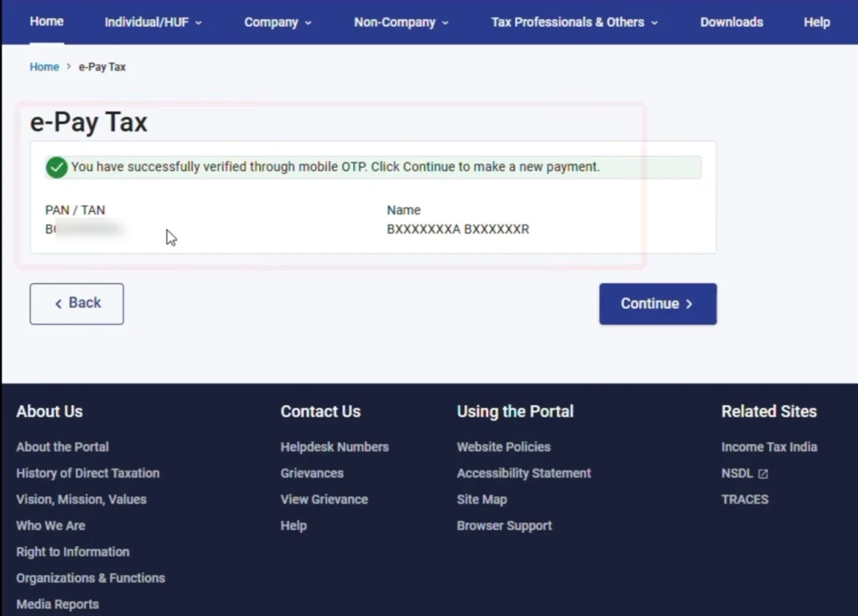The width and height of the screenshot is (858, 616).
Task: Open History of Direct Taxation link
Action: pos(87,474)
